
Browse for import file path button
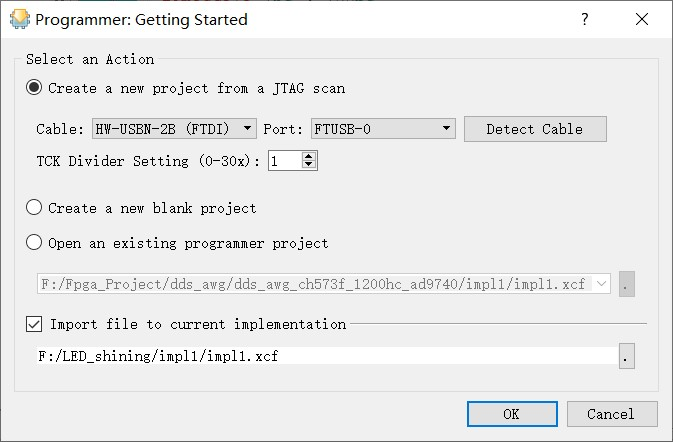tap(627, 356)
